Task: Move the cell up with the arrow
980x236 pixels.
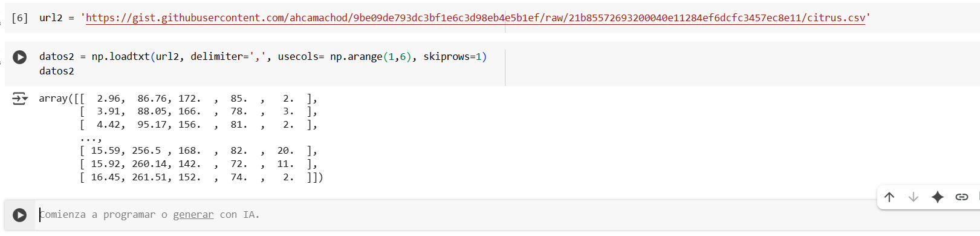Action: click(889, 197)
